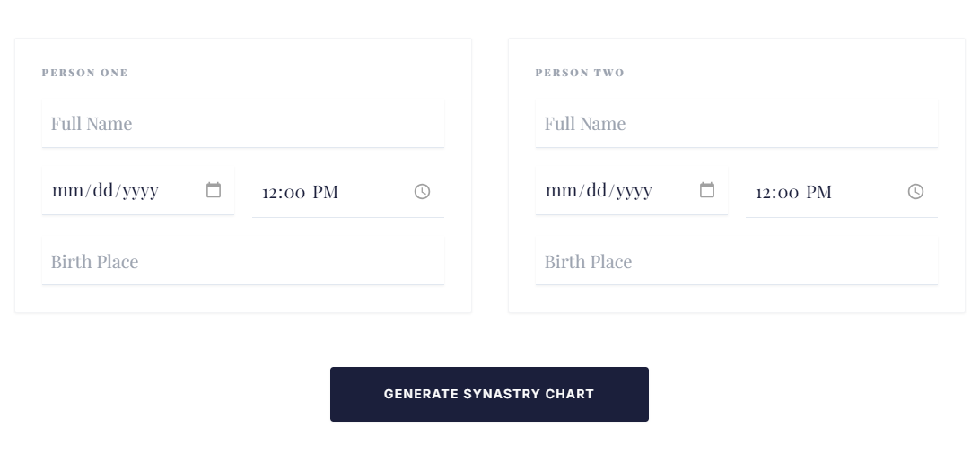Click Generate Synastry Chart button

coord(489,394)
